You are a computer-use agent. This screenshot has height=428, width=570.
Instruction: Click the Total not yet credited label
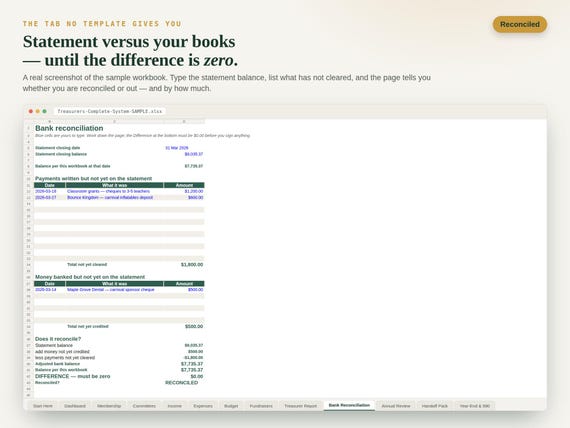click(x=88, y=327)
